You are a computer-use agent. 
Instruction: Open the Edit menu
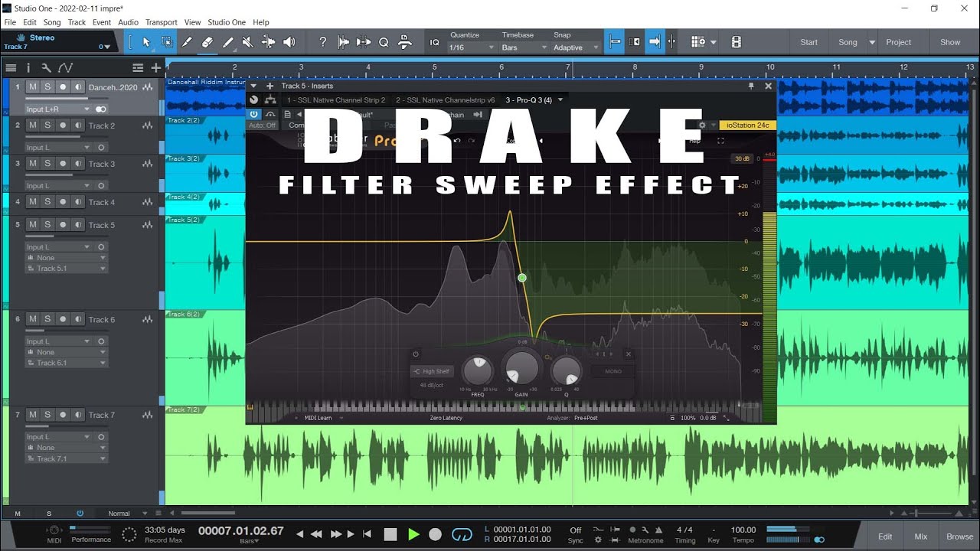click(x=30, y=22)
